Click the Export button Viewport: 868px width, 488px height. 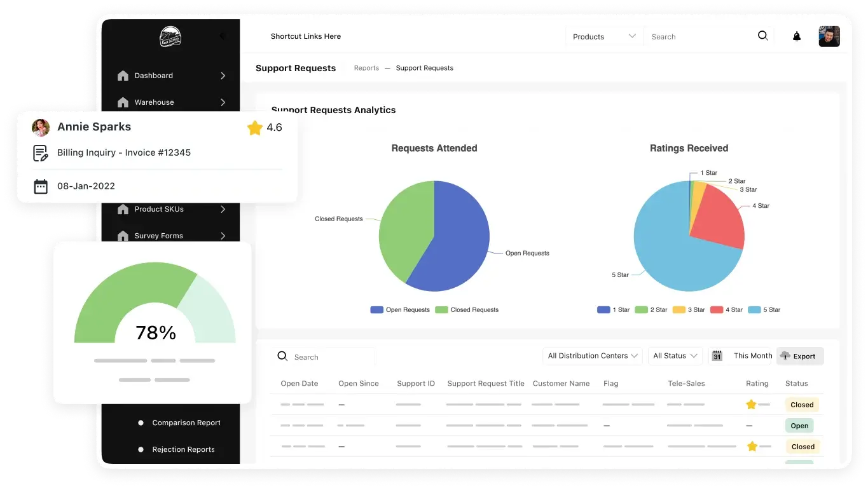point(799,356)
